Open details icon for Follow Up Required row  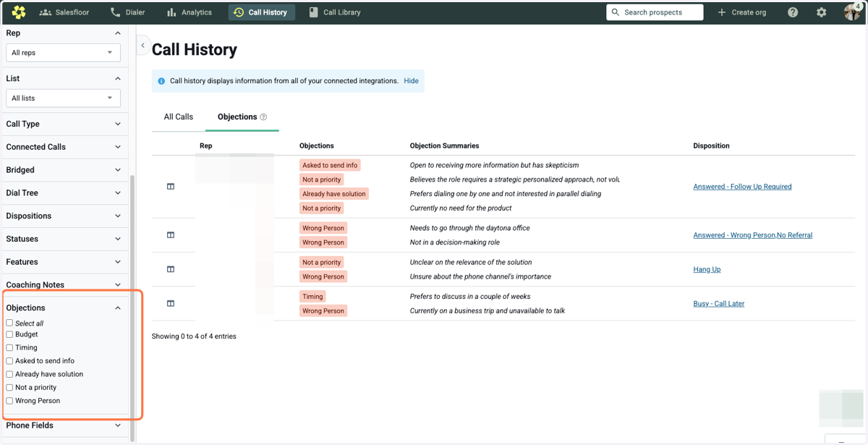coord(171,187)
